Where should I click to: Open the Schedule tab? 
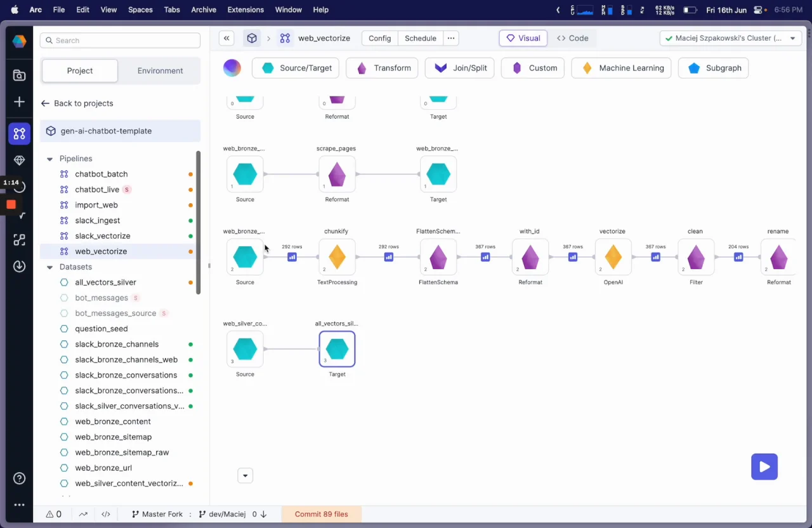pyautogui.click(x=421, y=38)
